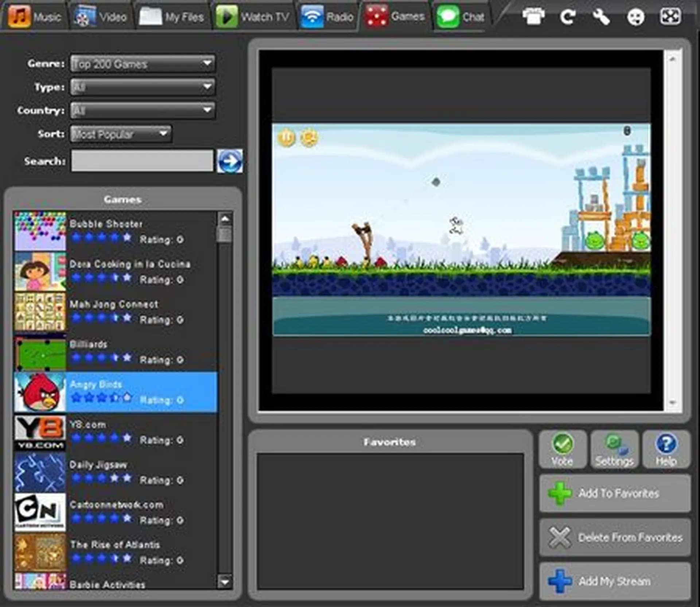Select Dora Cooking in la Cucina thumbnail
The width and height of the screenshot is (700, 607).
click(40, 271)
